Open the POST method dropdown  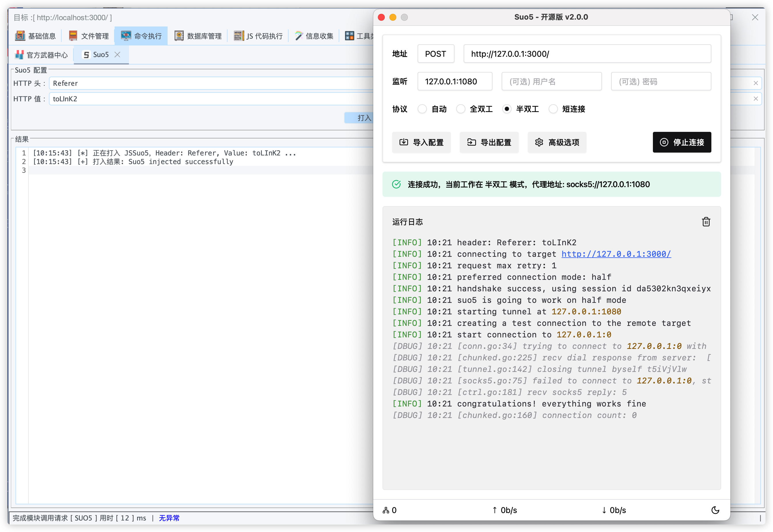tap(435, 54)
